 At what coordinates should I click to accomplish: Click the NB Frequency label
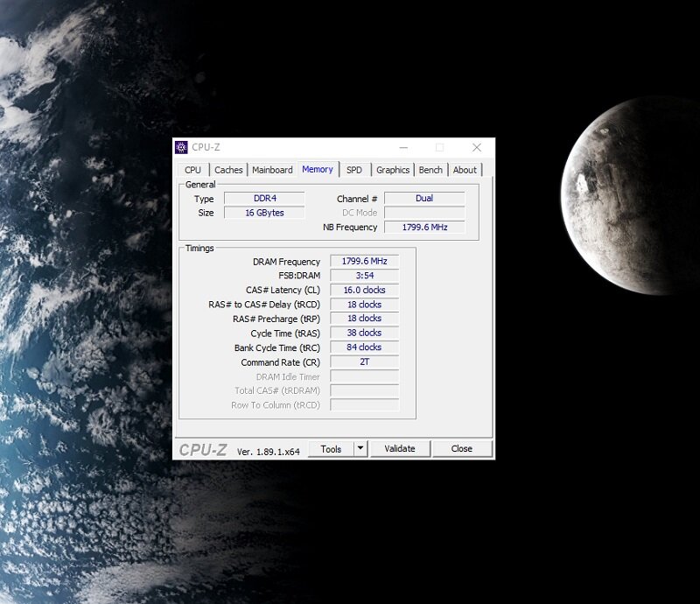[350, 227]
